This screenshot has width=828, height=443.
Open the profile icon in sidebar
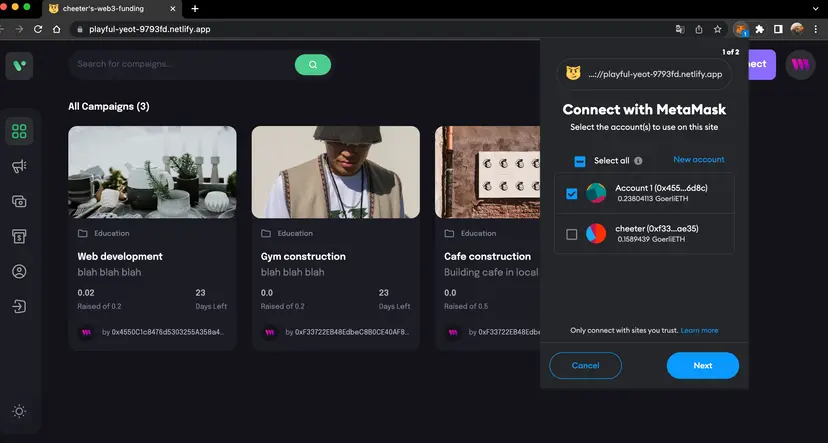pos(19,271)
